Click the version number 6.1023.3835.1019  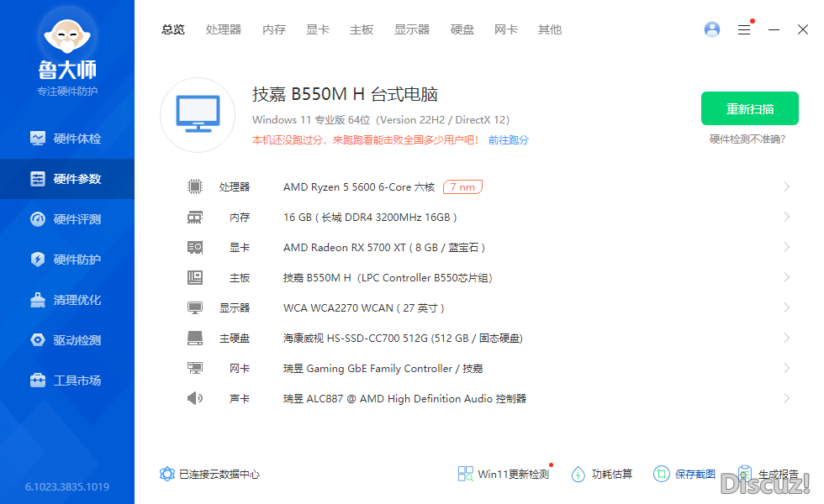[67, 486]
